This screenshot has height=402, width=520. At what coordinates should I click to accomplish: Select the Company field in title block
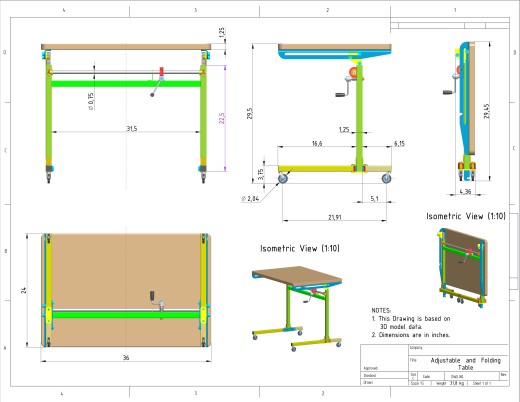point(458,350)
